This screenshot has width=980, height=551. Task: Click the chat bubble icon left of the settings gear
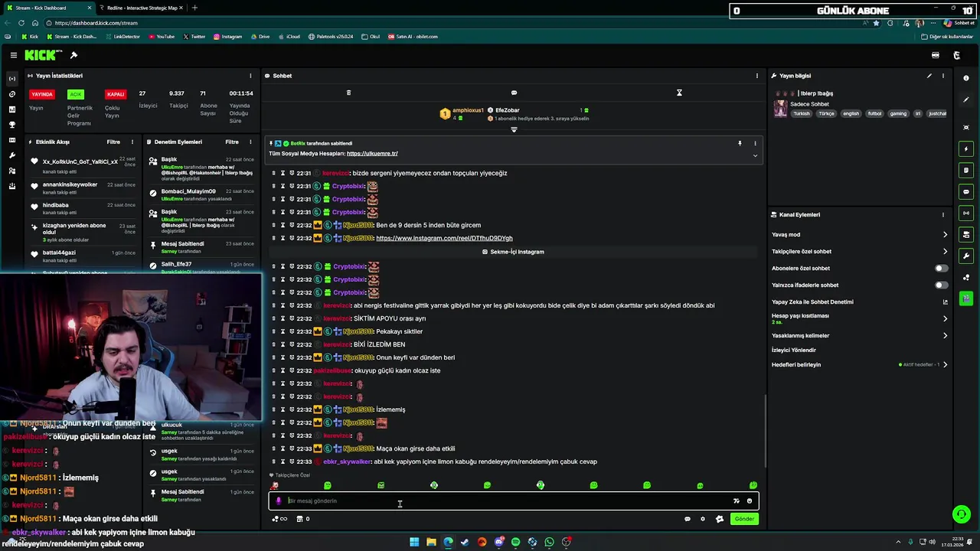pos(688,519)
